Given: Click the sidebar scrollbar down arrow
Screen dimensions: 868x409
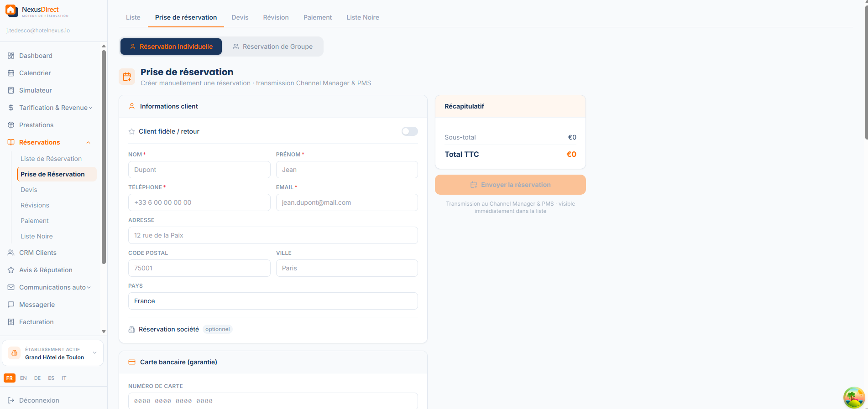Looking at the screenshot, I should [104, 331].
